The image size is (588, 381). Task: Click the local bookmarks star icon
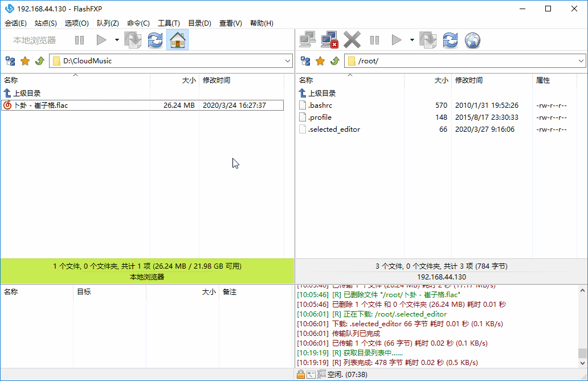click(25, 61)
